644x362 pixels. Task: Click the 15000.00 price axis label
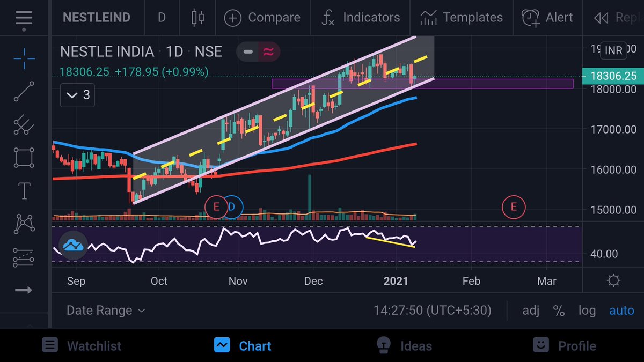[614, 210]
